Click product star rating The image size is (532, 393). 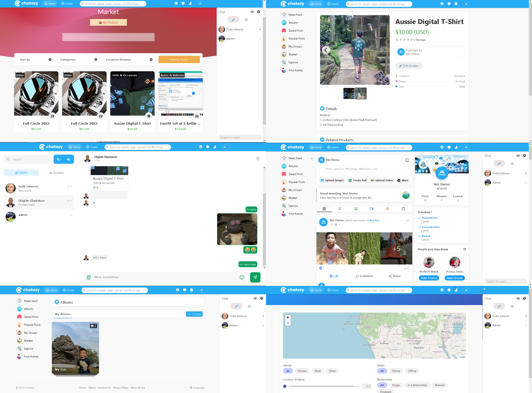404,40
